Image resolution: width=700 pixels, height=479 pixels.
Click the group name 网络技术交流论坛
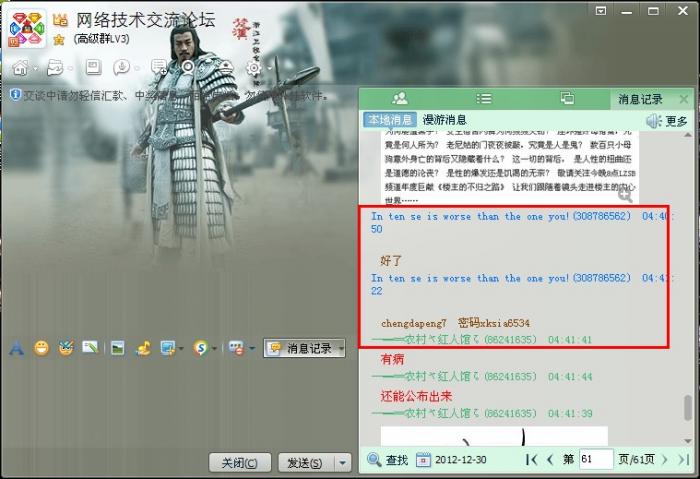click(146, 20)
